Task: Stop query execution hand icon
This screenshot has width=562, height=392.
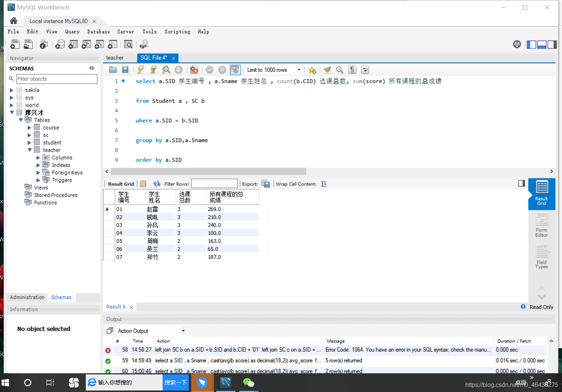Action: (x=179, y=70)
